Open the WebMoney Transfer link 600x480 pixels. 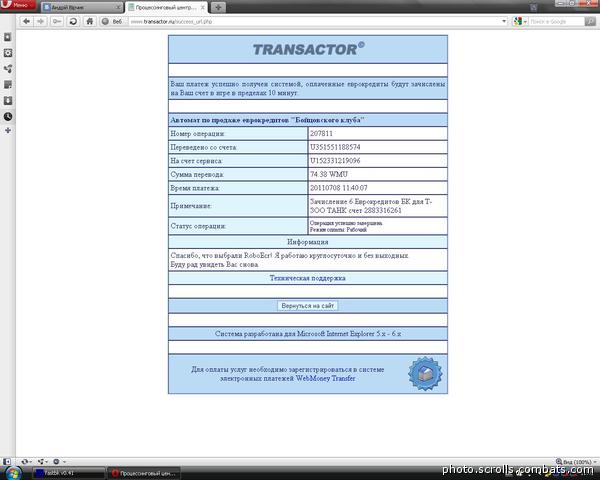[x=325, y=379]
